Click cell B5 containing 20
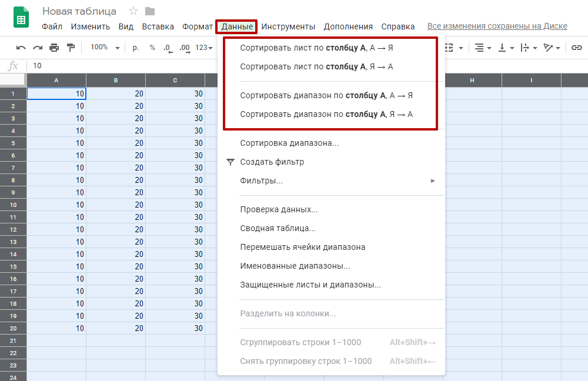This screenshot has width=588, height=381. pos(116,143)
